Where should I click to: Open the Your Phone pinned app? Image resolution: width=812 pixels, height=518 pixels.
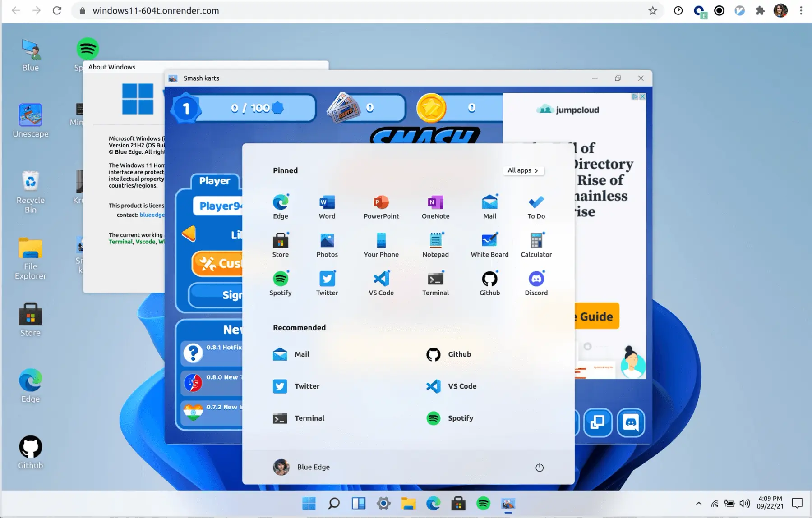[381, 245]
